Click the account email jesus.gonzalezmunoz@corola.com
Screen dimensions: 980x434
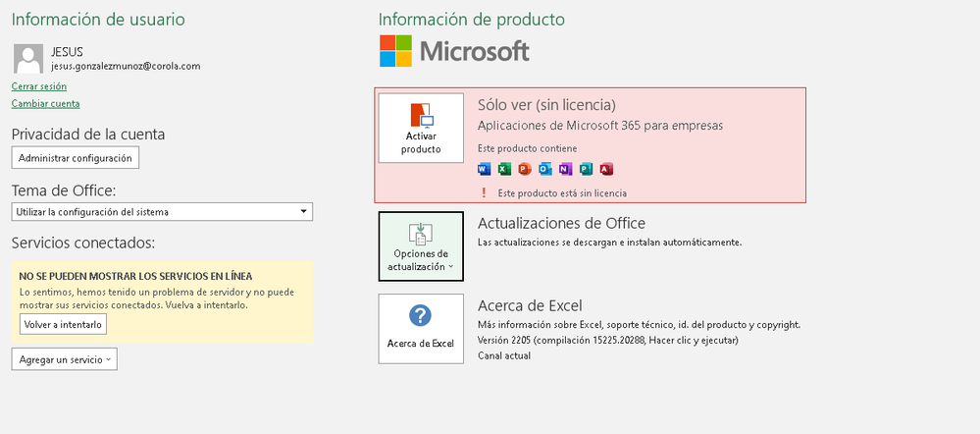pos(126,66)
